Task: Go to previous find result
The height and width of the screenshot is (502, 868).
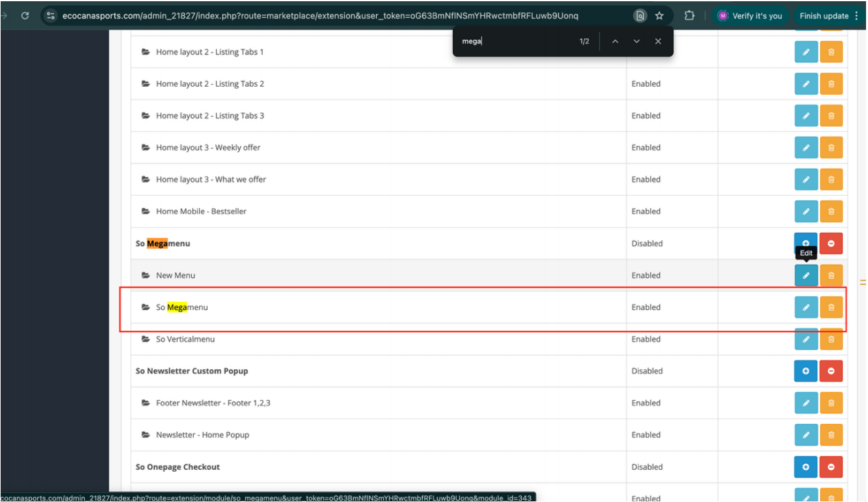Action: pyautogui.click(x=615, y=41)
